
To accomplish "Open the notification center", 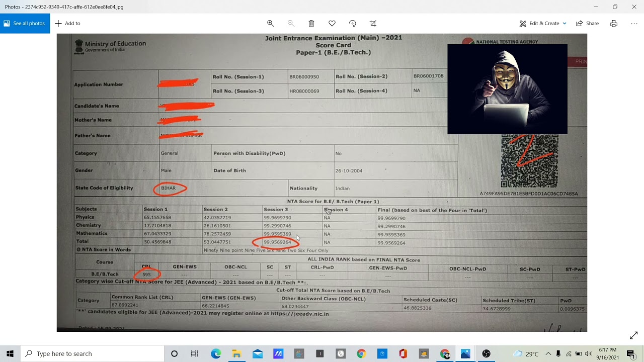I will (631, 354).
